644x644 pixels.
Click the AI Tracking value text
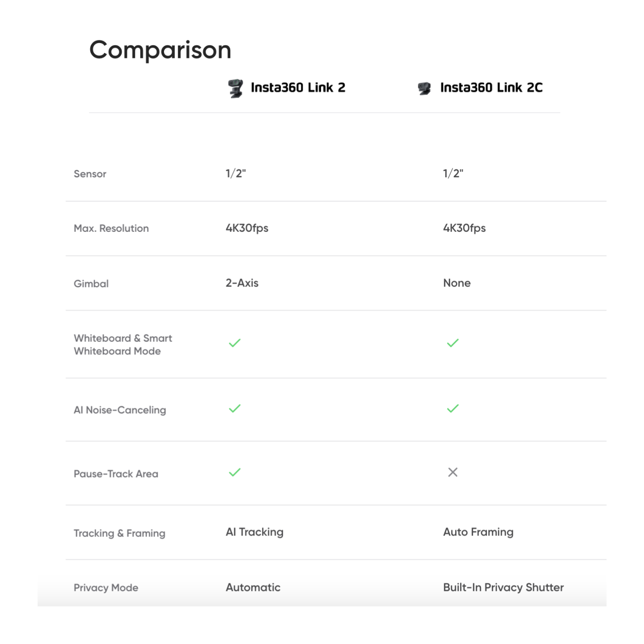[x=255, y=532]
